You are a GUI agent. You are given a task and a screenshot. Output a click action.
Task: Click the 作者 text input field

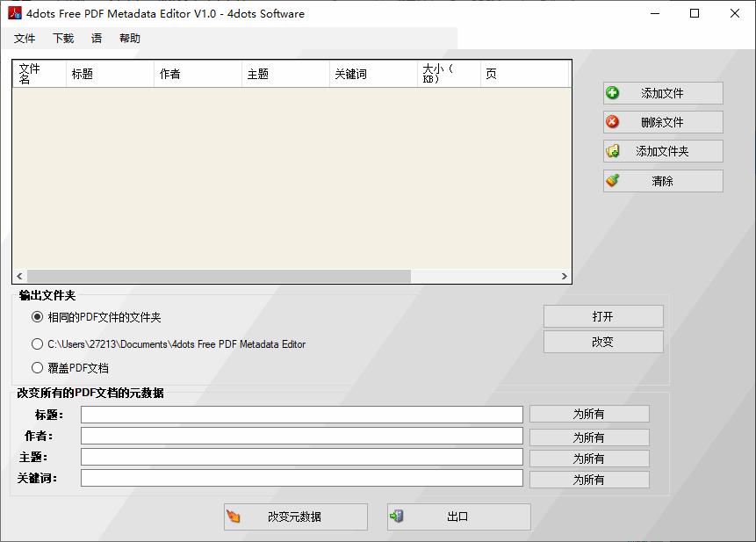pos(302,436)
